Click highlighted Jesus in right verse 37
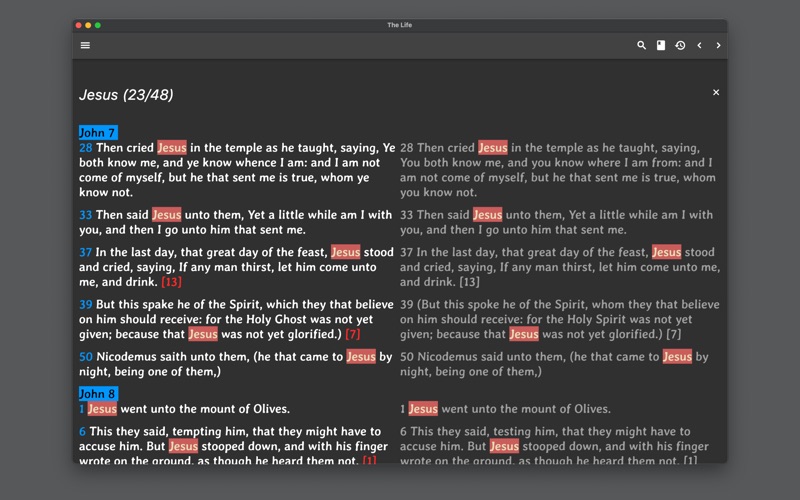This screenshot has width=800, height=500. click(x=667, y=252)
